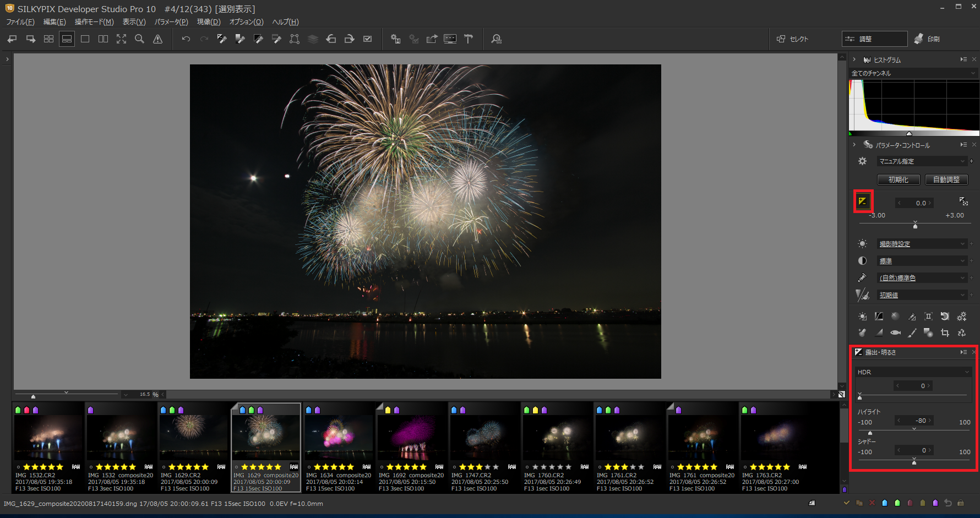Click the yellow exposure compensation icon
Viewport: 980px width, 518px height.
(863, 201)
